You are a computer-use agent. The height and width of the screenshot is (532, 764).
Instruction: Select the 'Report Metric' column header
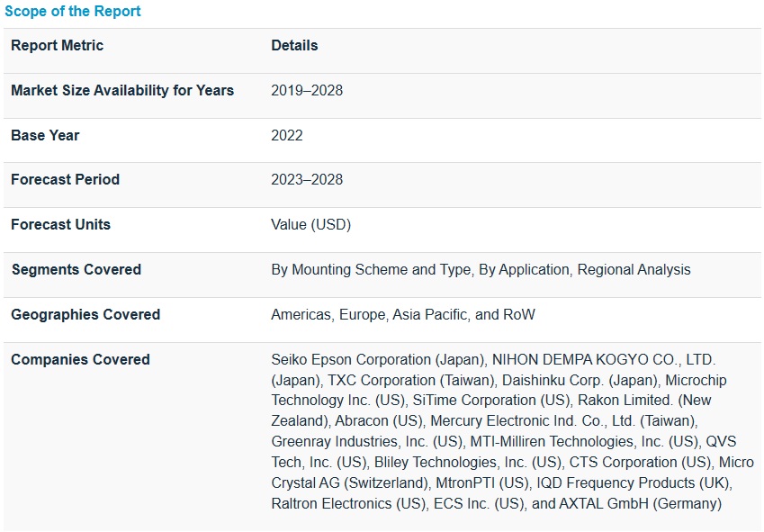pyautogui.click(x=57, y=46)
